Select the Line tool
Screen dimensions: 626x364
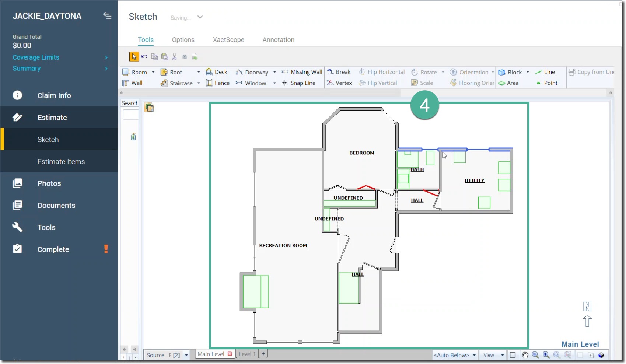coord(545,72)
